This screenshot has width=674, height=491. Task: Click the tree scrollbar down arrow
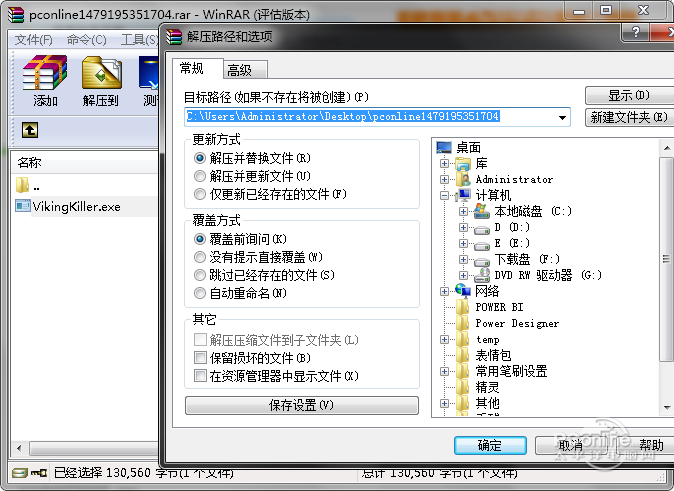pyautogui.click(x=666, y=407)
